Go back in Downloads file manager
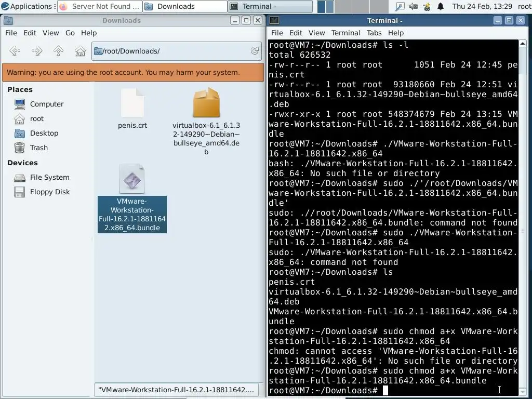This screenshot has width=532, height=399. pyautogui.click(x=15, y=51)
